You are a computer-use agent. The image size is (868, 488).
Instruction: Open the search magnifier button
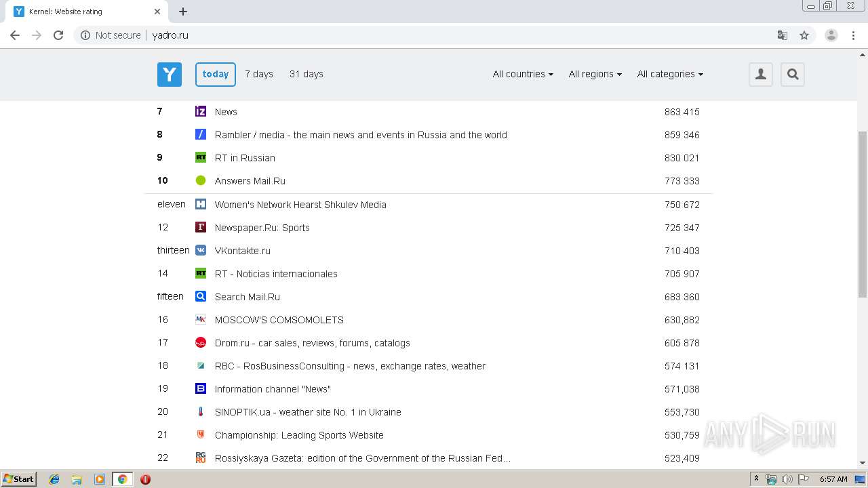tap(793, 75)
